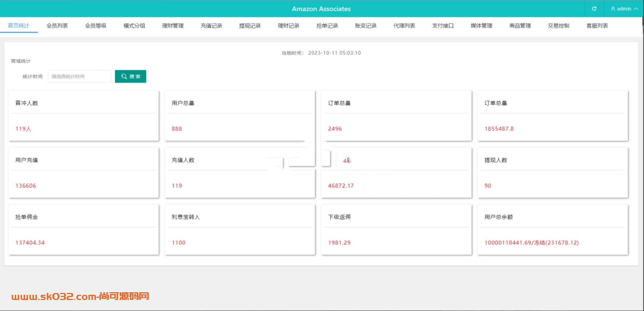Click the 抢单佣金 card title
The image size is (644, 311).
(27, 217)
